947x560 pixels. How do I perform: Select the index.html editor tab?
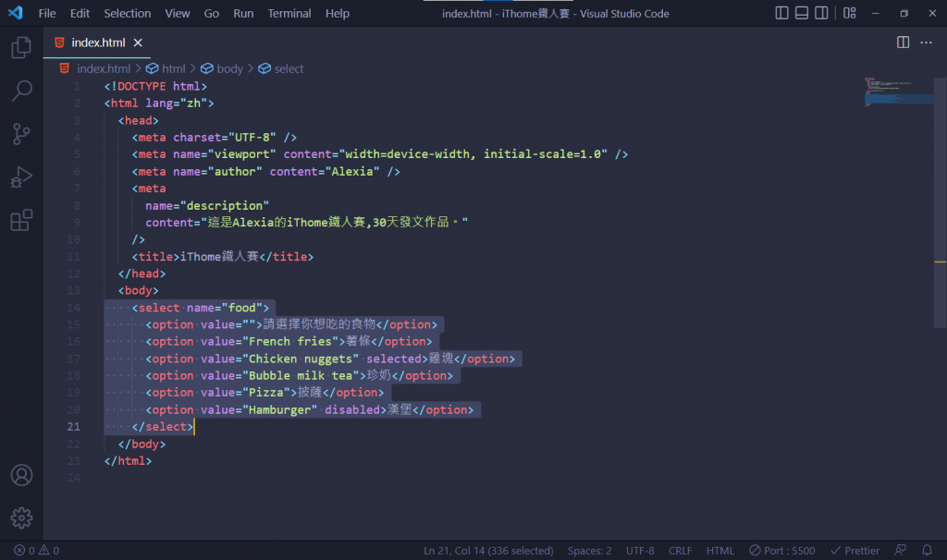click(x=97, y=43)
